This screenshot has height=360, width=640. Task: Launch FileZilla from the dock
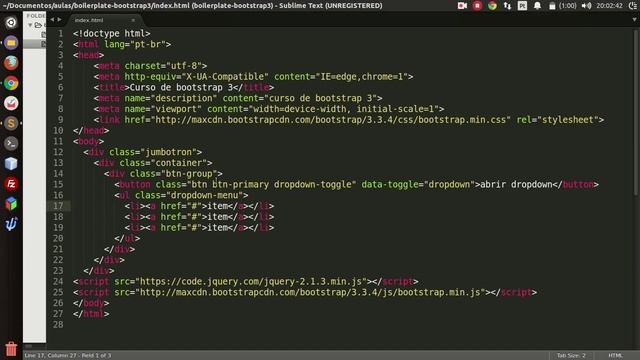[x=11, y=184]
